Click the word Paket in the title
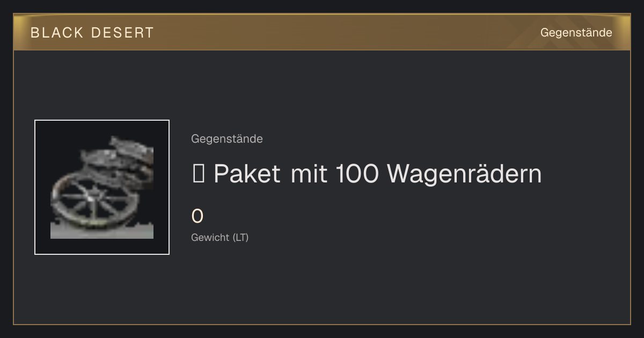The height and width of the screenshot is (338, 644). coord(247,174)
